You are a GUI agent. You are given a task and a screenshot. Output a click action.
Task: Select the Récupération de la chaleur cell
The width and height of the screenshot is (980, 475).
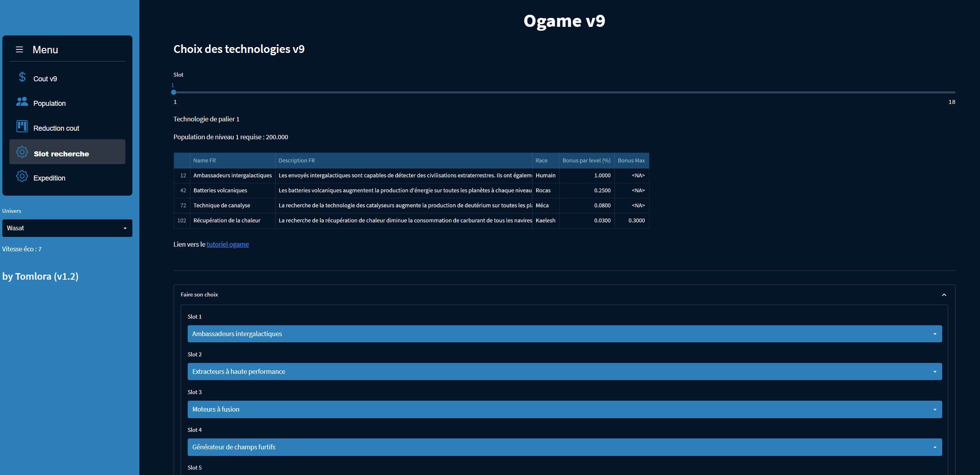[232, 220]
